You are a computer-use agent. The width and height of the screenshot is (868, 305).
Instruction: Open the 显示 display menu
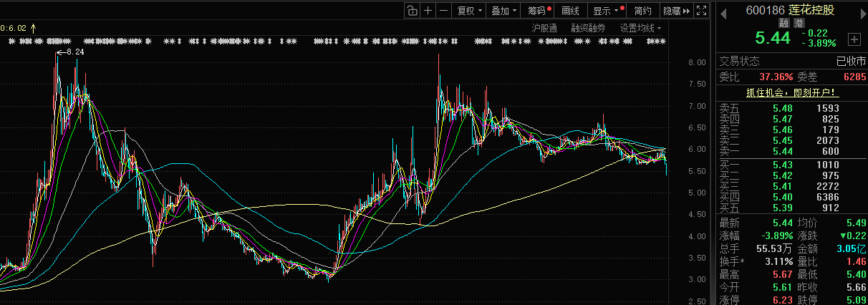(605, 11)
